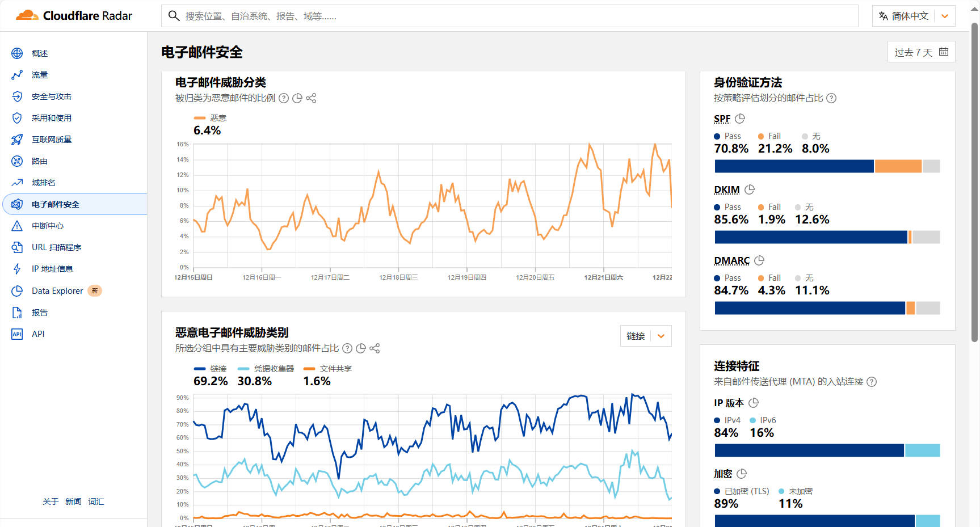Click the page vertical scrollbar
This screenshot has height=527, width=980.
(x=974, y=182)
